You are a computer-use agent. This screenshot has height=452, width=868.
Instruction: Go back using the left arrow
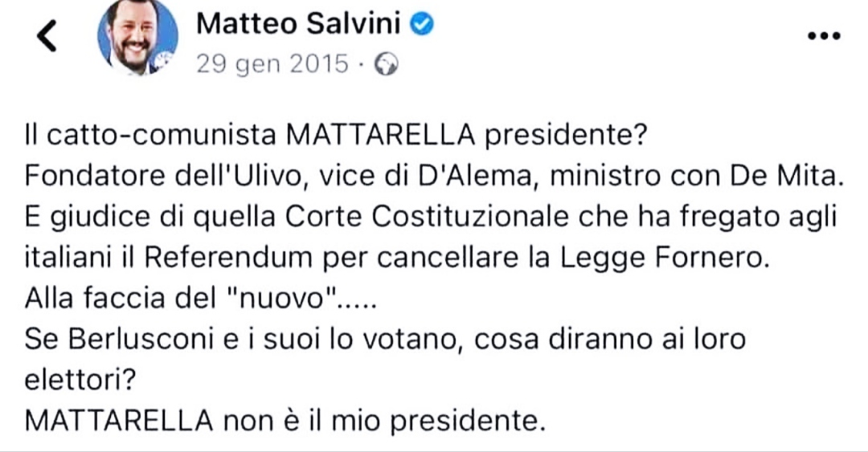47,37
